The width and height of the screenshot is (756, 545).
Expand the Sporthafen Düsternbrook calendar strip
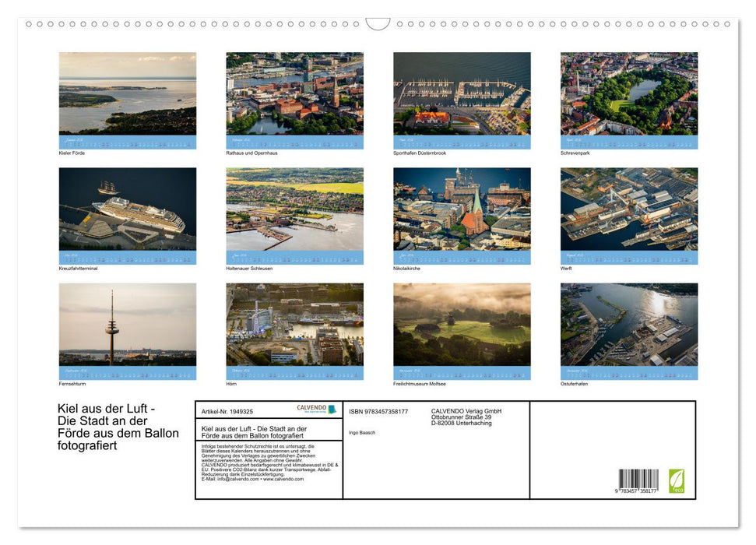tap(462, 140)
